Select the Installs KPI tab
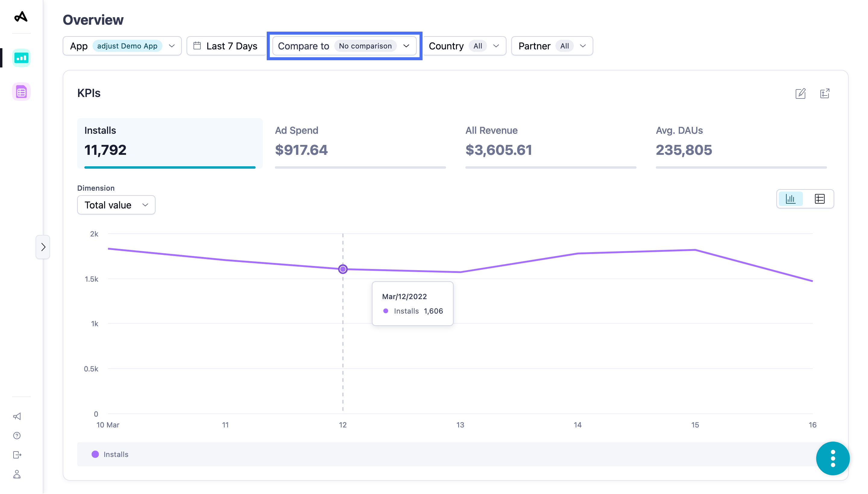 [170, 143]
